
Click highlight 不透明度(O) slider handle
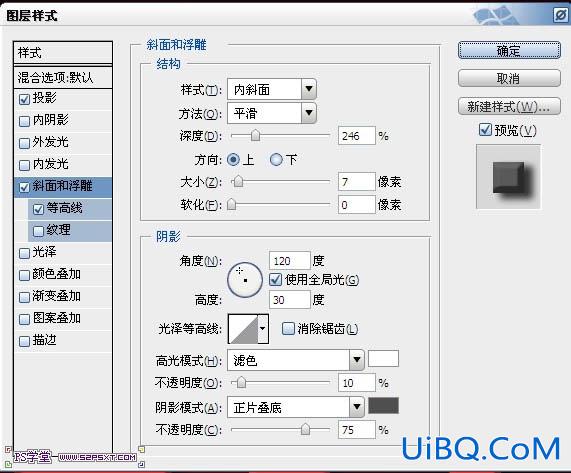click(x=241, y=383)
